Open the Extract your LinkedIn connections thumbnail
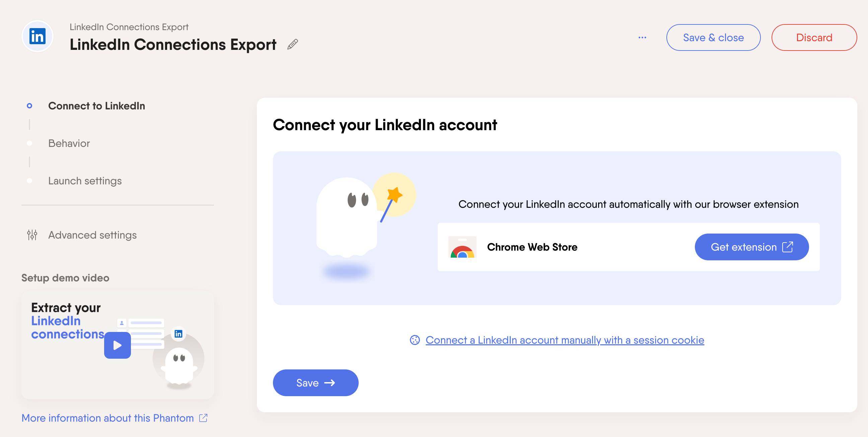Image resolution: width=868 pixels, height=437 pixels. pos(118,345)
